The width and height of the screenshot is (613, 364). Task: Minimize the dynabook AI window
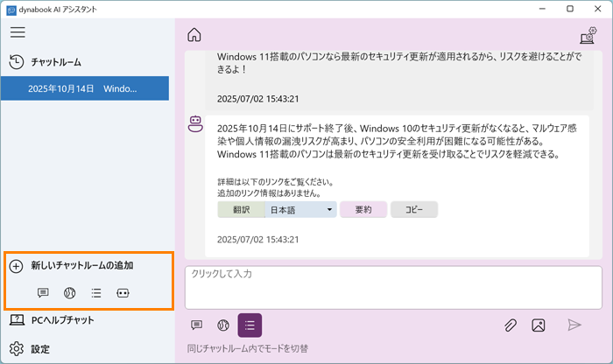pos(542,9)
